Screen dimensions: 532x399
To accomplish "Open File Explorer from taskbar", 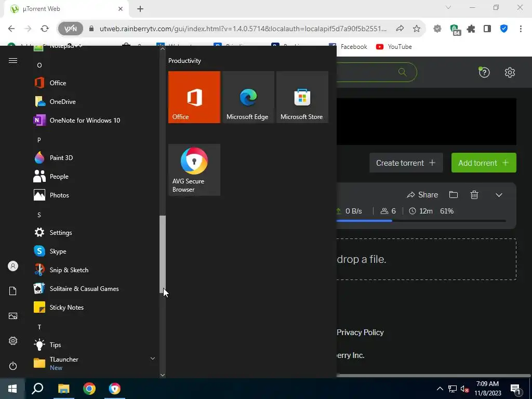I will point(63,389).
